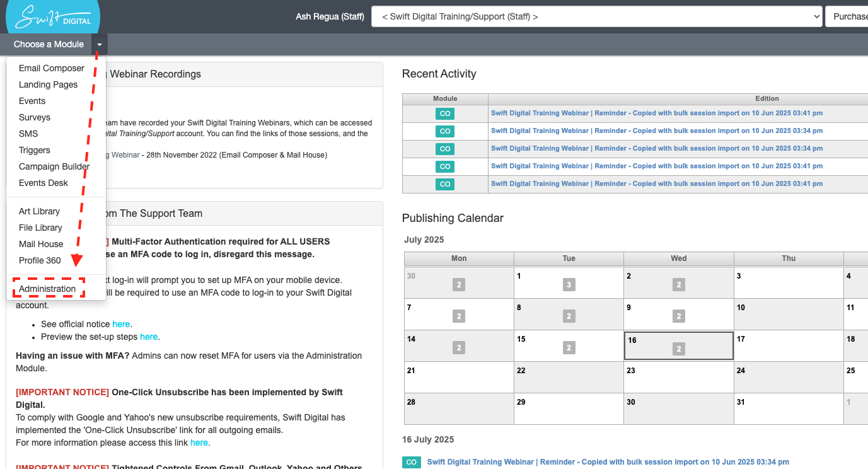
Task: Open the Surveys module
Action: click(35, 117)
